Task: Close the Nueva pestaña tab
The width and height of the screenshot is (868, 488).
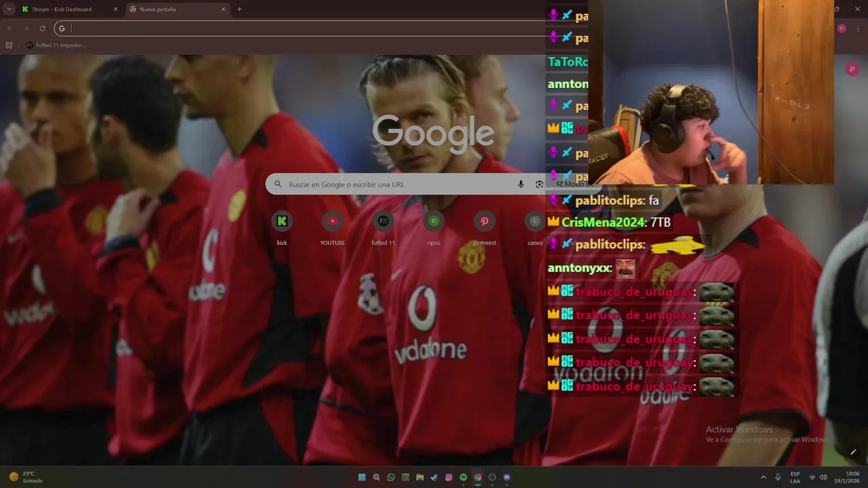Action: click(x=223, y=9)
